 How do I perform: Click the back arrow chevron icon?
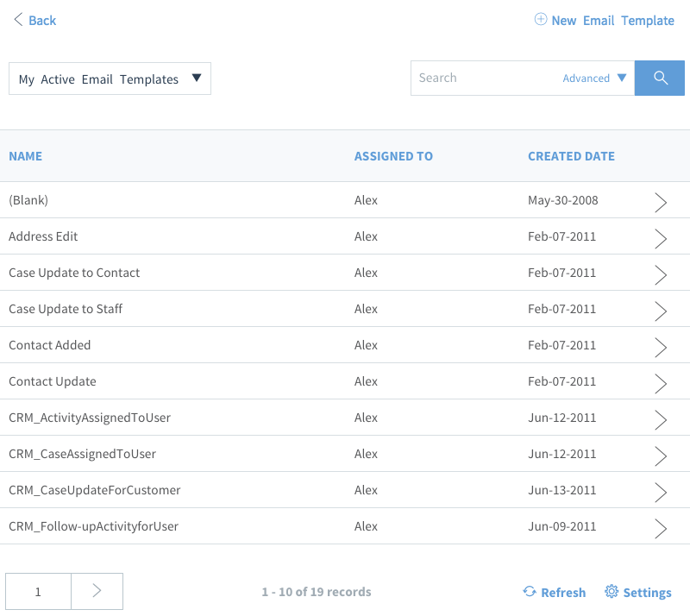click(18, 19)
